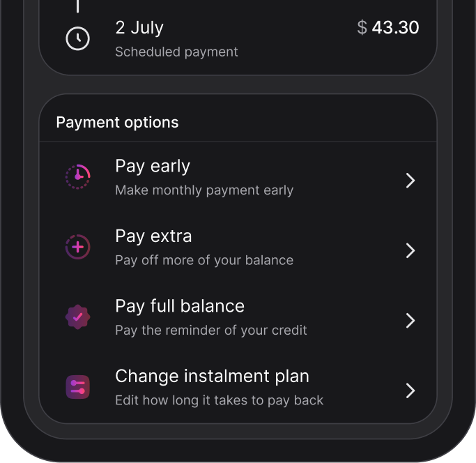Image resolution: width=476 pixels, height=463 pixels.
Task: Select the Change instalment plan title
Action: [212, 377]
